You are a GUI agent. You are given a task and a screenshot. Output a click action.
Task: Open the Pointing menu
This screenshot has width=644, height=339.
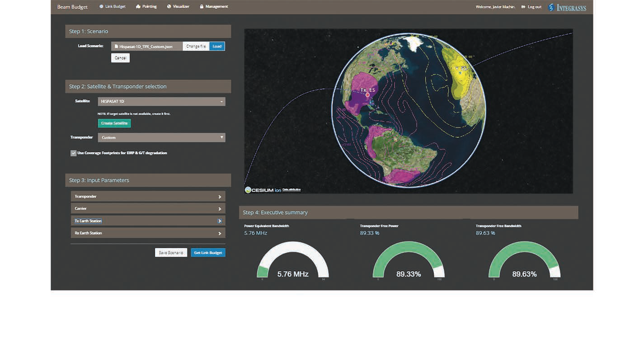tap(146, 7)
